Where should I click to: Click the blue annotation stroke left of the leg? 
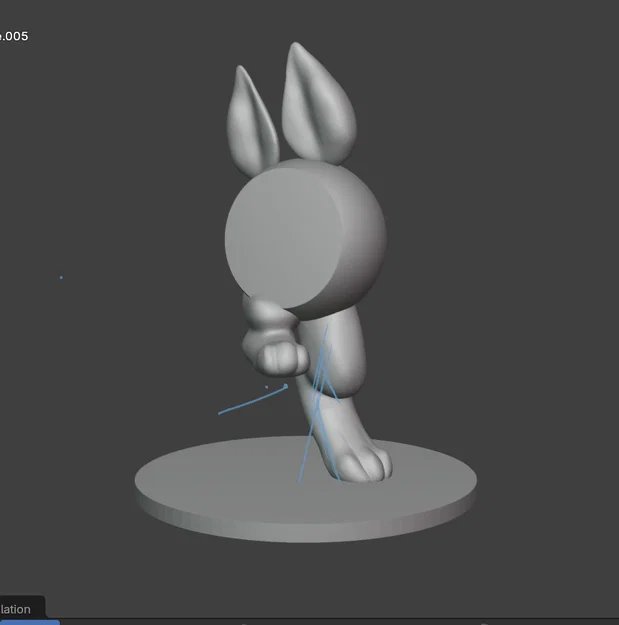point(251,401)
